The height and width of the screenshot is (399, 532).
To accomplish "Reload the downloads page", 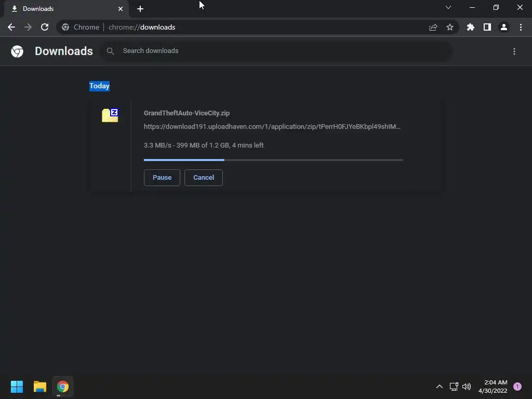I will pyautogui.click(x=45, y=27).
